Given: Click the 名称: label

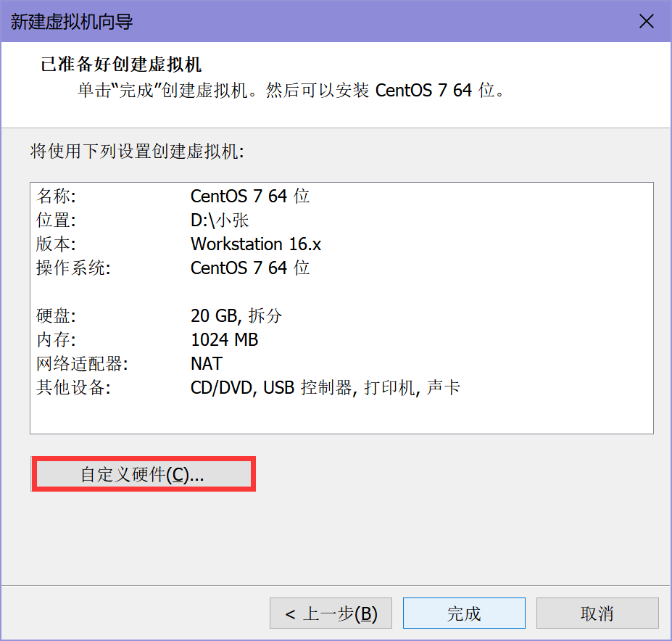Looking at the screenshot, I should (x=56, y=196).
